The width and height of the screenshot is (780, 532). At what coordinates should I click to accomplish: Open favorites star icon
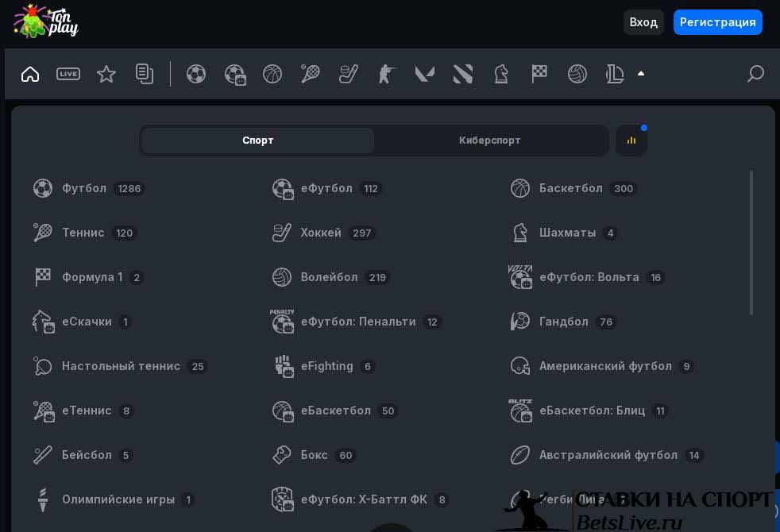pyautogui.click(x=106, y=74)
